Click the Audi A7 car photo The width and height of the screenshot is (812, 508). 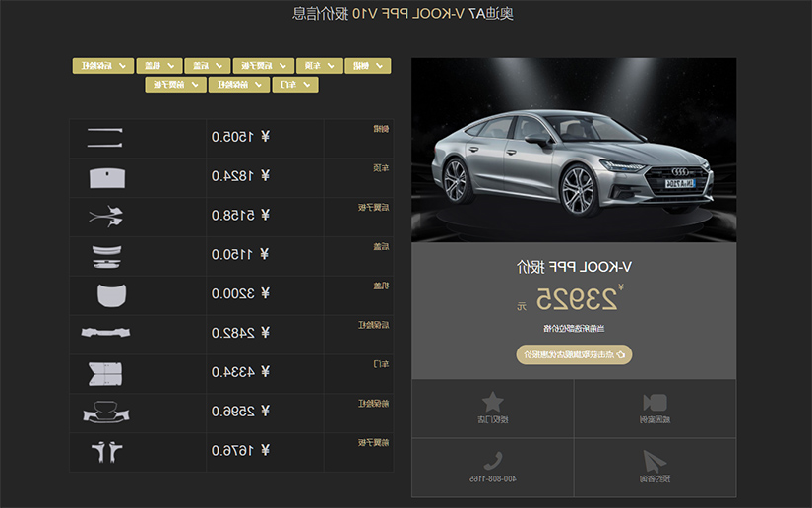[x=574, y=150]
